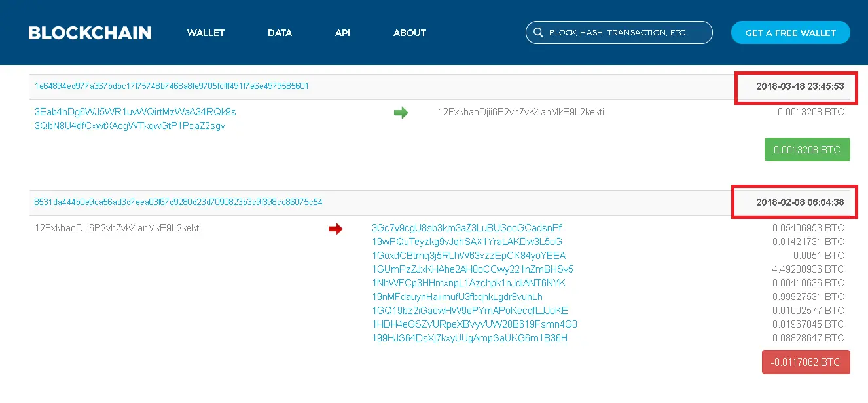This screenshot has height=403, width=868.
Task: Select sender 12FxkbaoDjii address in second transaction
Action: [x=118, y=228]
